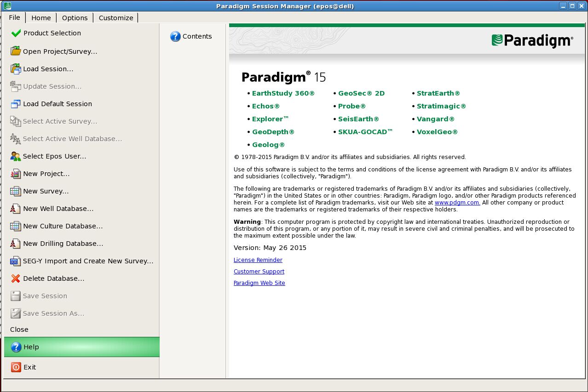This screenshot has height=392, width=588.
Task: Pick Load Default Session entry
Action: tap(82, 104)
